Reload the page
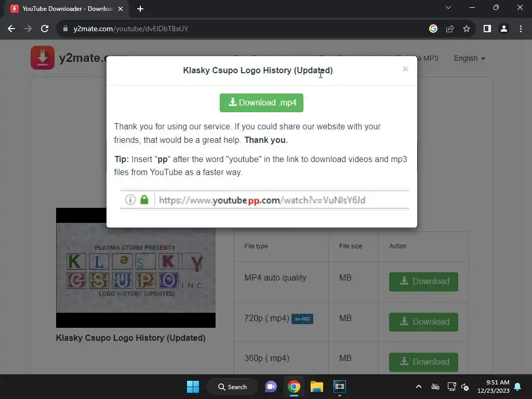 pos(45,29)
